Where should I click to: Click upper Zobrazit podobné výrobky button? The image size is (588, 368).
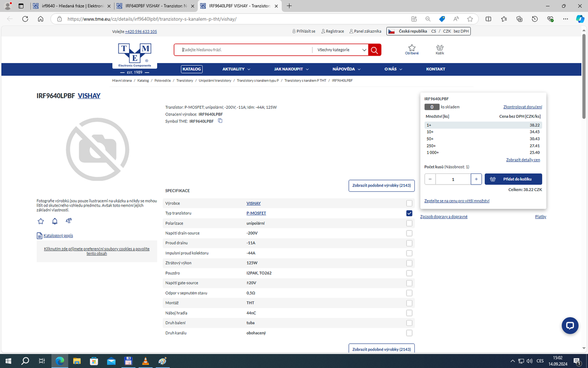click(x=381, y=186)
